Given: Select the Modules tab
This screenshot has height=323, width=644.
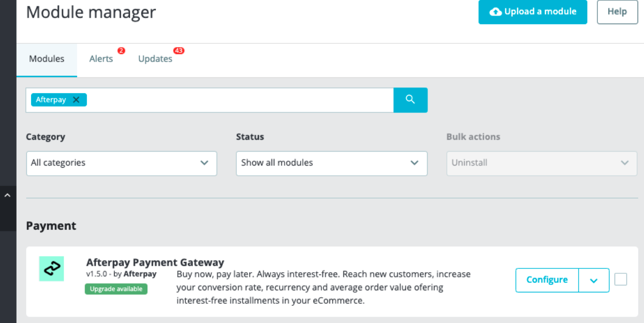Looking at the screenshot, I should tap(47, 59).
